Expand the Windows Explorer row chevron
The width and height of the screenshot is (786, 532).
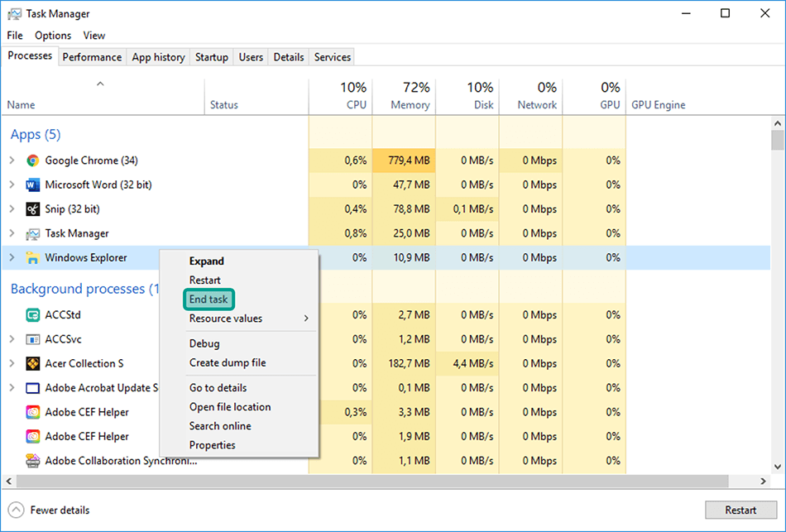(12, 258)
